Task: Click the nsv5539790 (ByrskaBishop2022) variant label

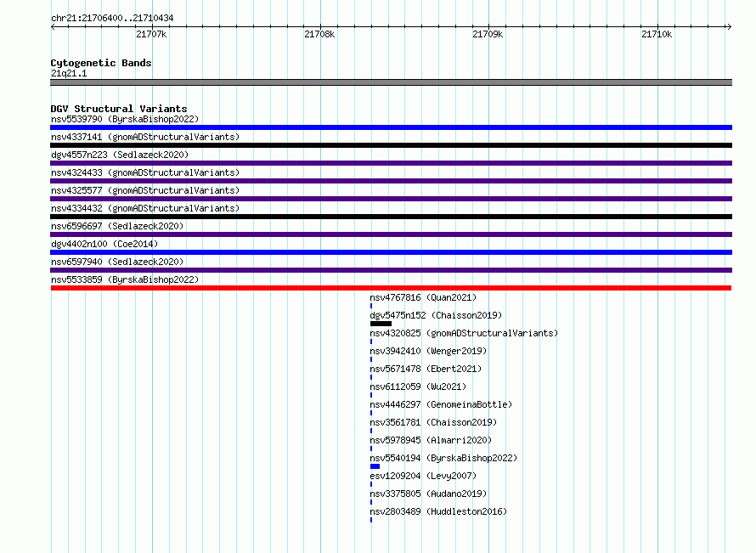Action: pyautogui.click(x=125, y=119)
